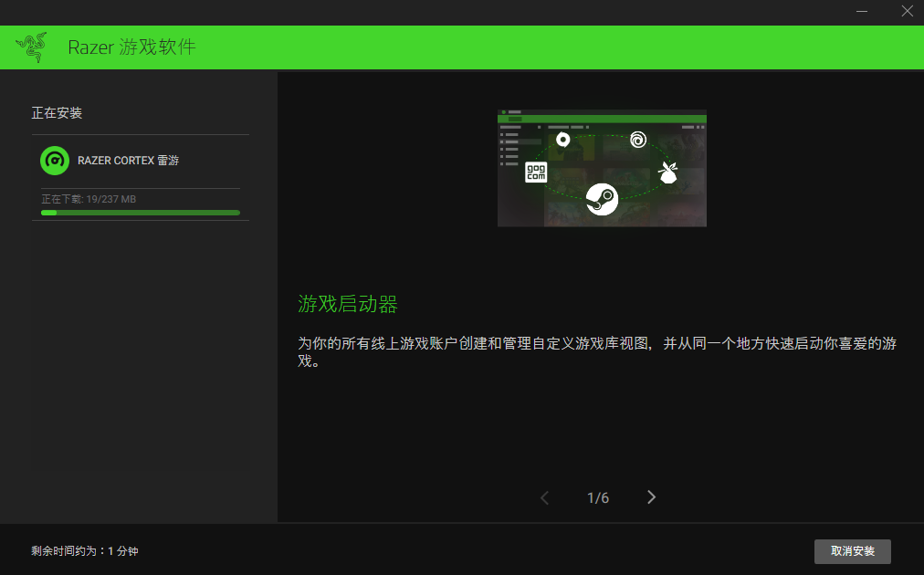Click the 游戏启动器 heading
This screenshot has width=924, height=575.
(347, 304)
